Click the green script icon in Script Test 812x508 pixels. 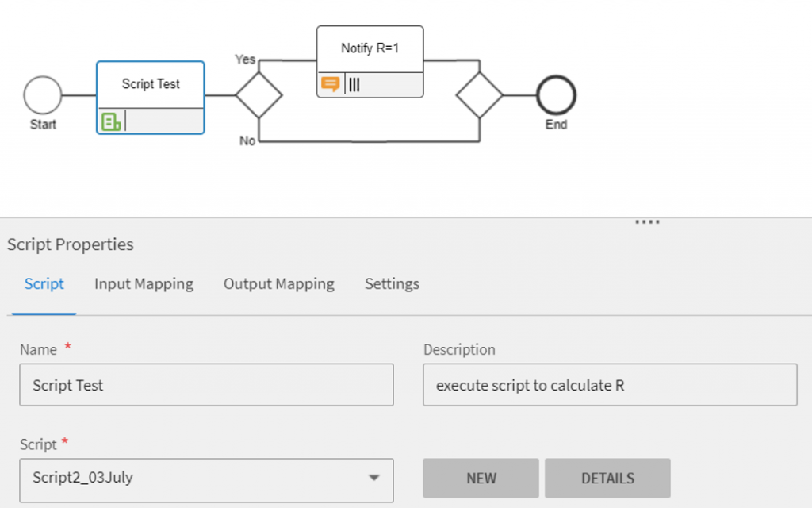[x=112, y=121]
